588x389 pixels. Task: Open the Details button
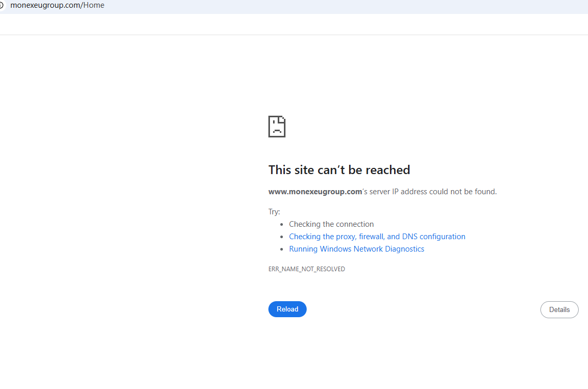click(x=559, y=309)
